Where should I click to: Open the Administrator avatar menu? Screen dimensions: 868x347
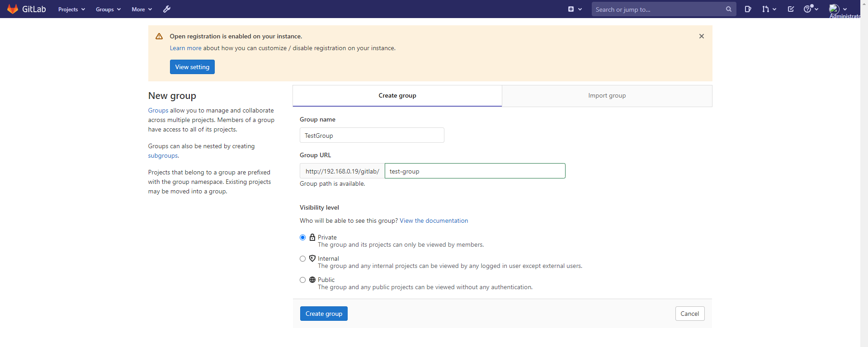point(838,9)
